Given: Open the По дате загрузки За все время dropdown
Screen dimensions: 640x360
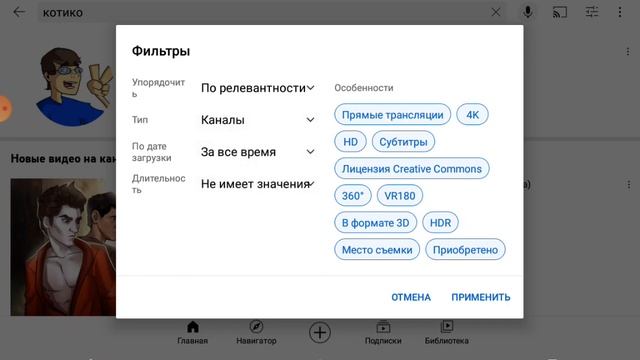Looking at the screenshot, I should (258, 152).
